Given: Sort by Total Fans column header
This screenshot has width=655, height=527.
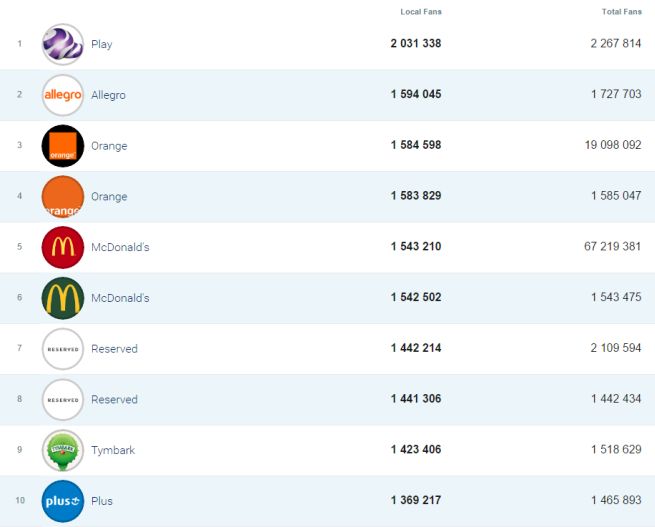Looking at the screenshot, I should 621,12.
